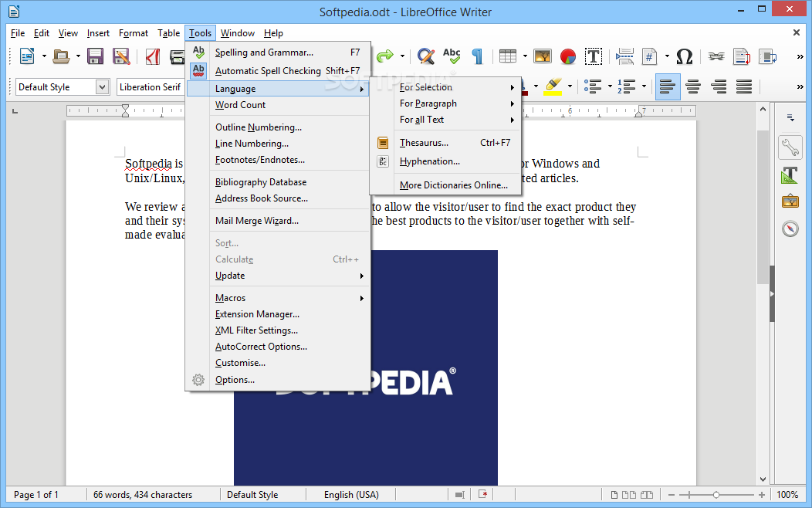The width and height of the screenshot is (812, 508).
Task: Open Options at bottom of Tools menu
Action: click(278, 380)
